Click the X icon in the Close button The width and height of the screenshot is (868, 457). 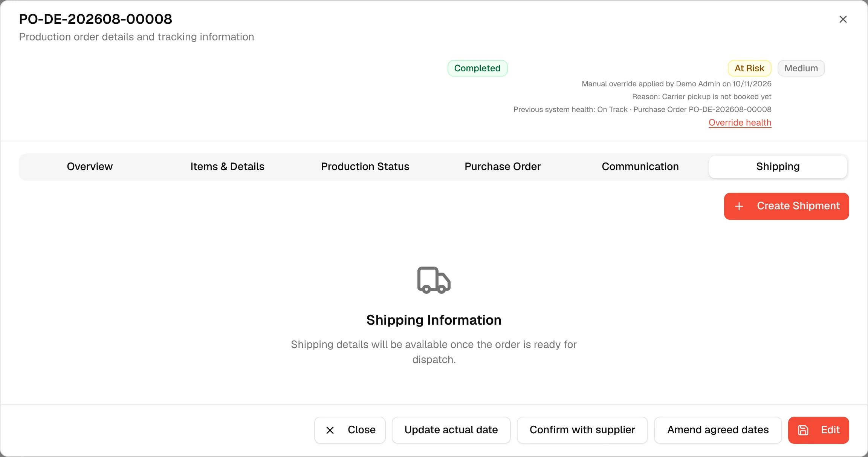coord(330,430)
